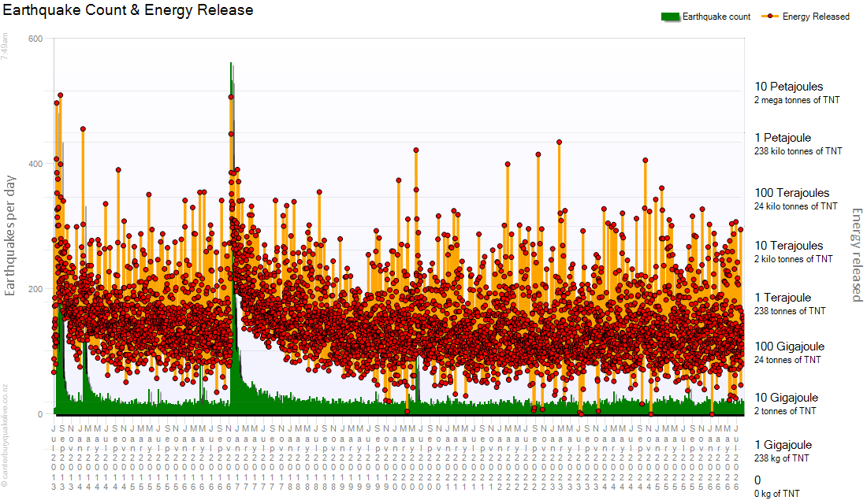Click the orange Energy Released legend marker
867x504 pixels.
click(x=770, y=16)
